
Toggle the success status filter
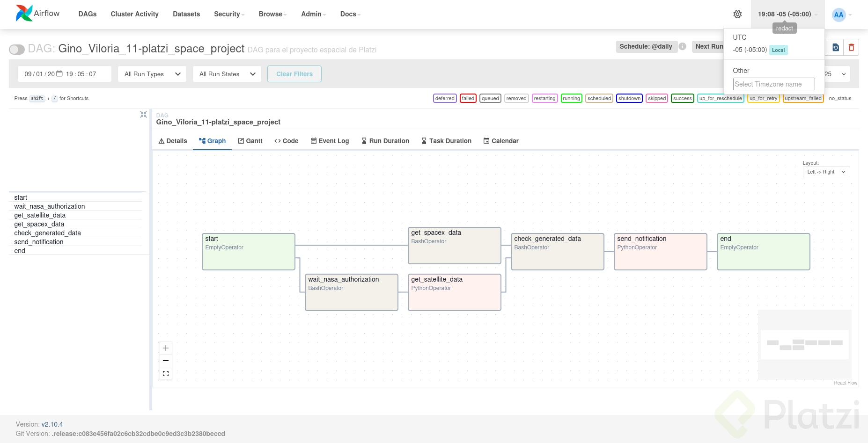(682, 98)
